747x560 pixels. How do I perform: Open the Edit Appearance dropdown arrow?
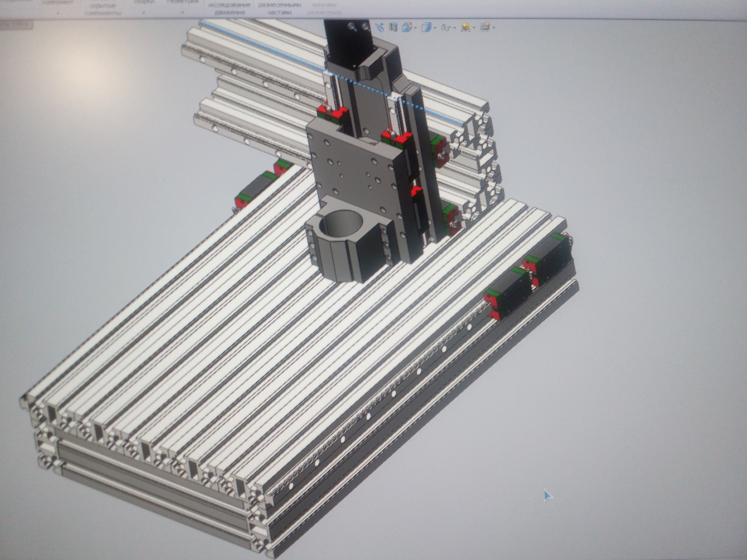(474, 28)
